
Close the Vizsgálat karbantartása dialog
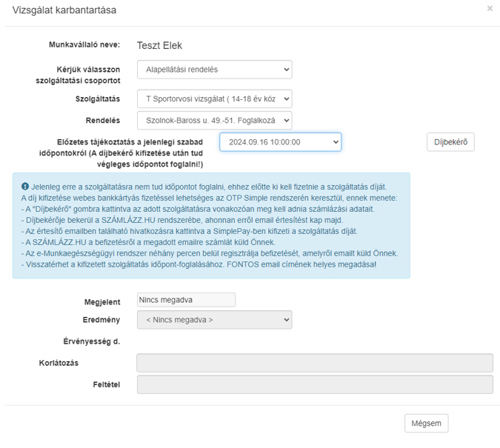pyautogui.click(x=490, y=9)
